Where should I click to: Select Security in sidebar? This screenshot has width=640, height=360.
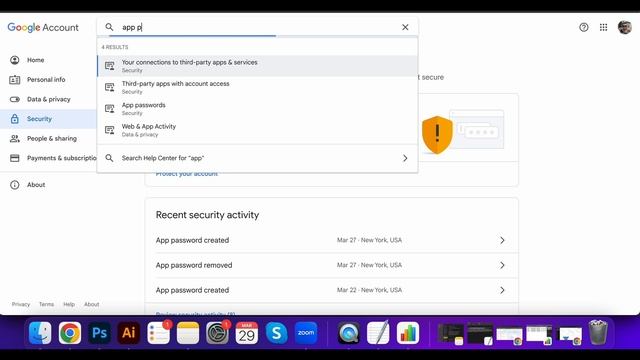click(x=48, y=119)
